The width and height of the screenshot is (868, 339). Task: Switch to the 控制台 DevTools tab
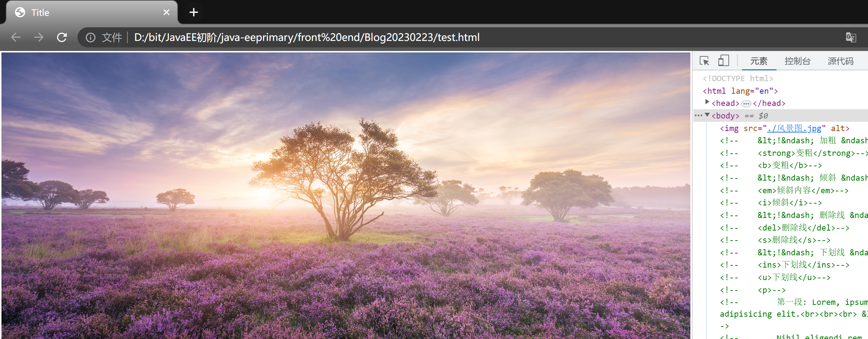[x=797, y=61]
